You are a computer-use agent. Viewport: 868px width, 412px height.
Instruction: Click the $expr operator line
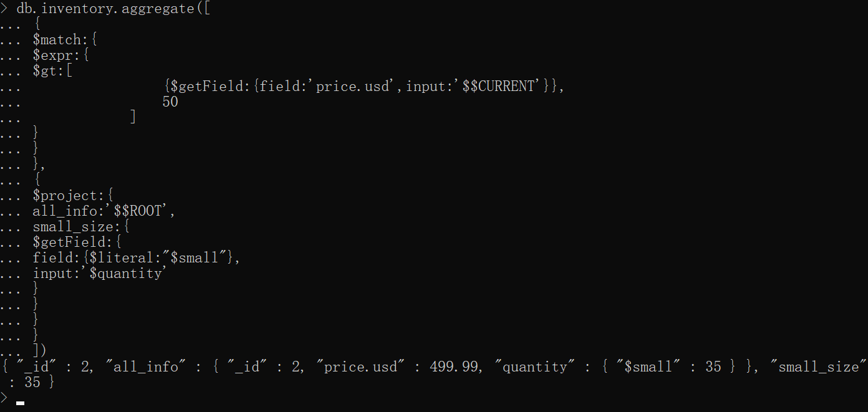coord(52,55)
